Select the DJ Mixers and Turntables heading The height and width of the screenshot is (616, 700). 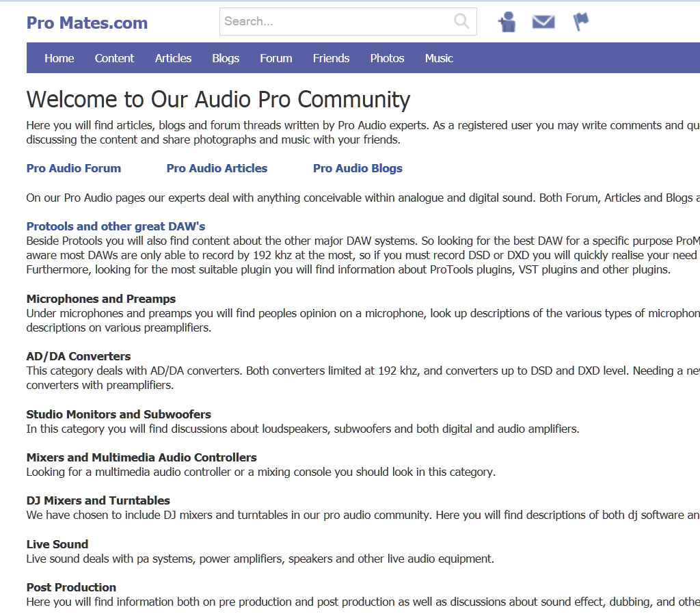tap(98, 500)
